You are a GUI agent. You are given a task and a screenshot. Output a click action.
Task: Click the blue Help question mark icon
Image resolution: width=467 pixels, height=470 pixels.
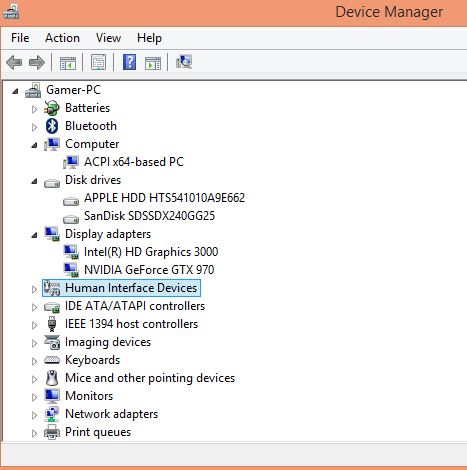pyautogui.click(x=129, y=62)
